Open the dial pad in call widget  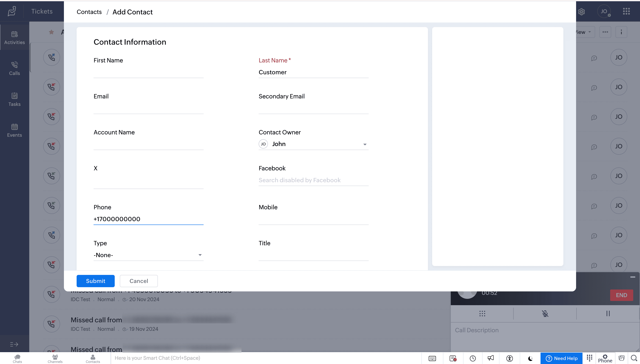tap(482, 313)
